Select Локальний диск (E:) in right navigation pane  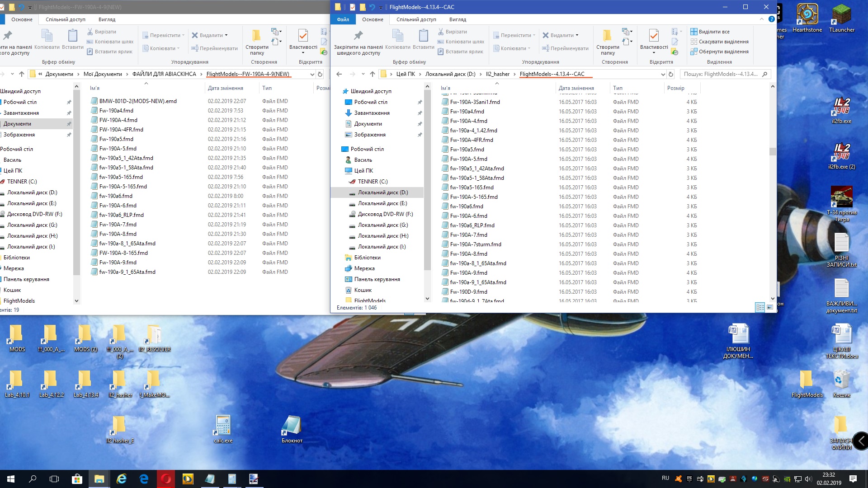pyautogui.click(x=382, y=203)
